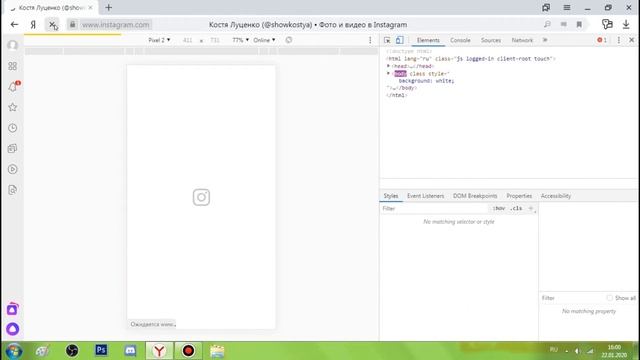
Task: Switch to the Sources tab
Action: point(491,40)
